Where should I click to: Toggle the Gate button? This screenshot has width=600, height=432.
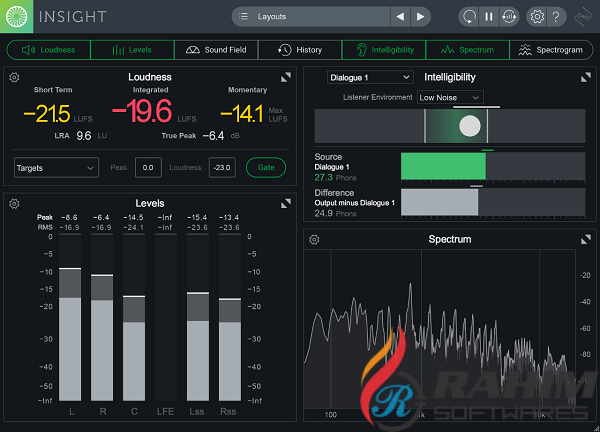click(x=266, y=167)
